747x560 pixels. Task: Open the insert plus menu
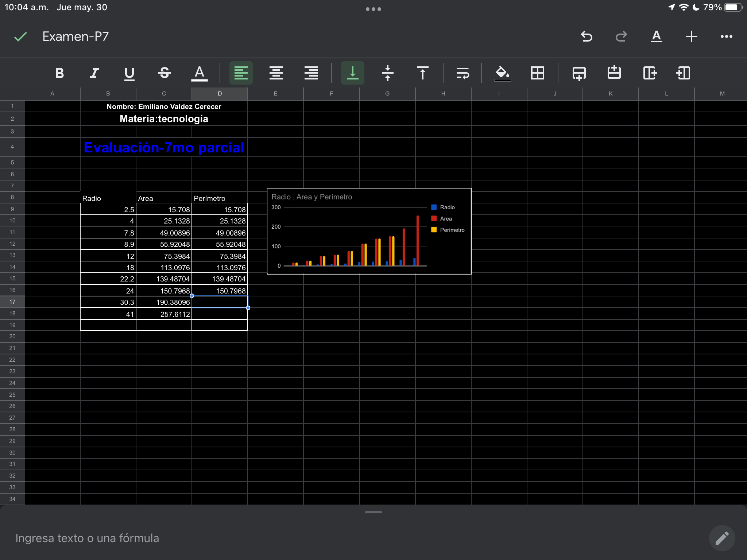[x=691, y=36]
